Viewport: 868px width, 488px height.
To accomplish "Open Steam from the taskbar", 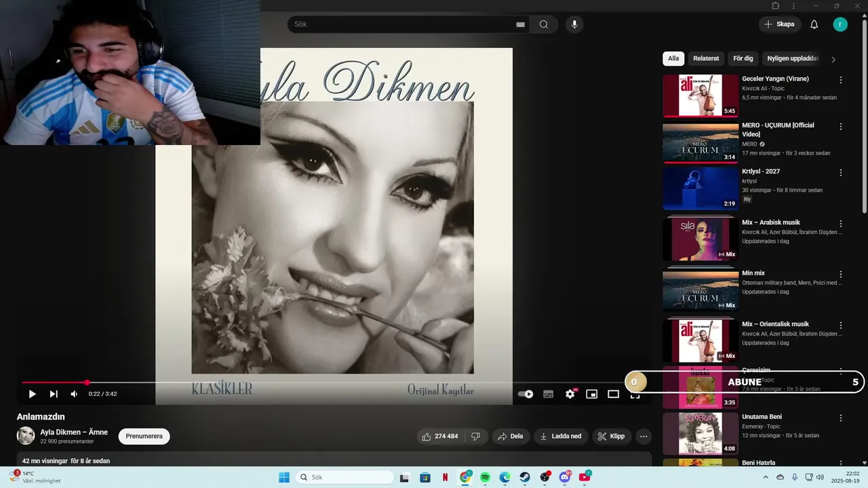I will tap(525, 477).
